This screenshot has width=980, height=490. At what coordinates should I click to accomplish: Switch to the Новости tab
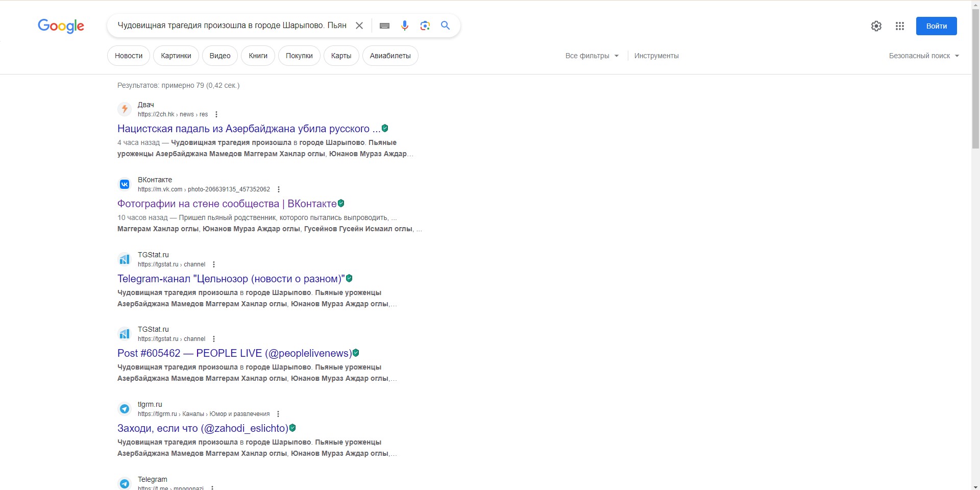tap(129, 56)
